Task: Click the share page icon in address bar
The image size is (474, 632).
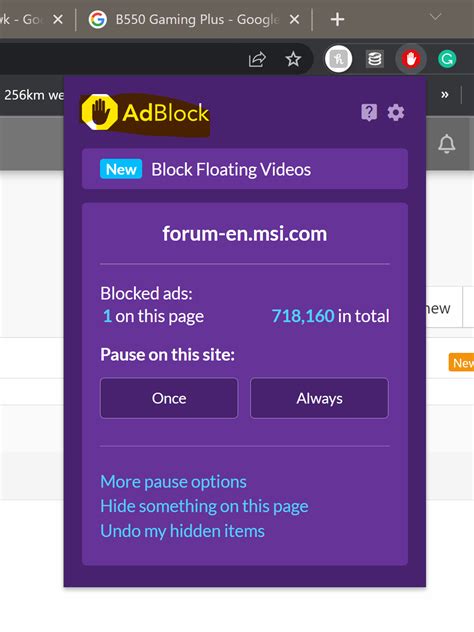Action: click(257, 60)
